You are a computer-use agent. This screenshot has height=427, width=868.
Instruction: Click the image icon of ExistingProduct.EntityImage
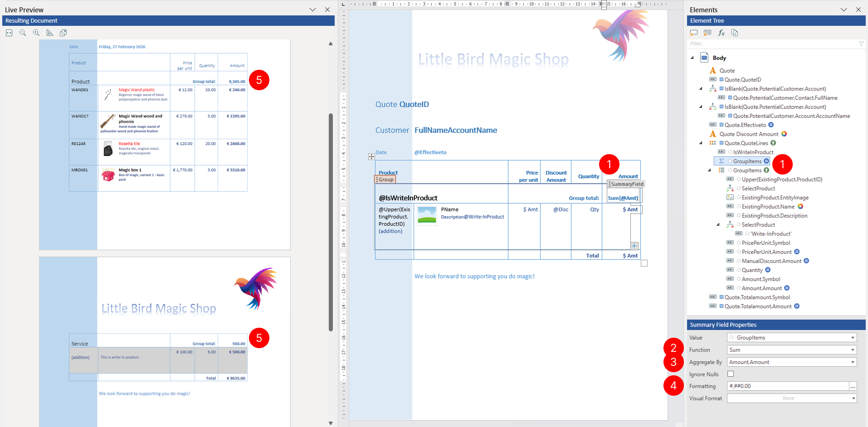[x=730, y=197]
